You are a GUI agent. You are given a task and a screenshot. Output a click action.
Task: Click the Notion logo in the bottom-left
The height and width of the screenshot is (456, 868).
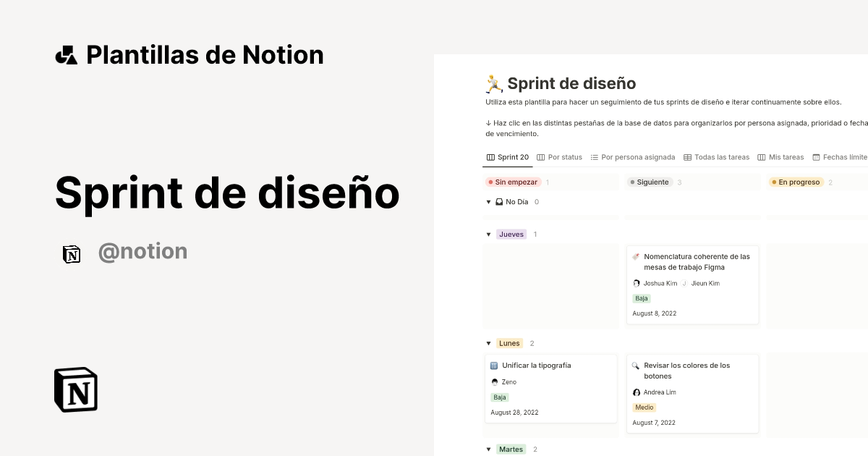75,389
